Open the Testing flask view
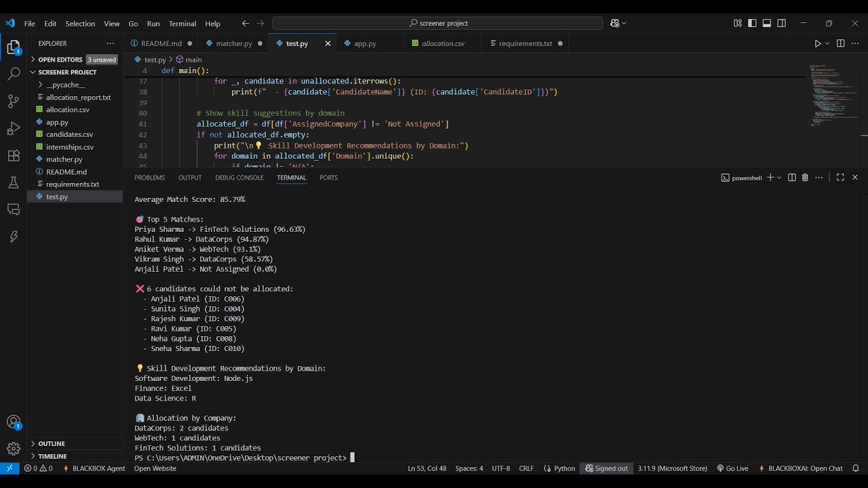Image resolution: width=868 pixels, height=488 pixels. point(14,182)
